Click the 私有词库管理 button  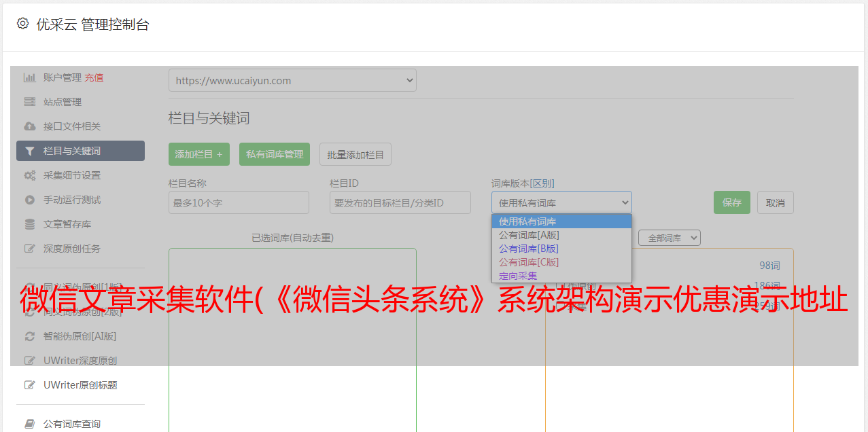[275, 154]
